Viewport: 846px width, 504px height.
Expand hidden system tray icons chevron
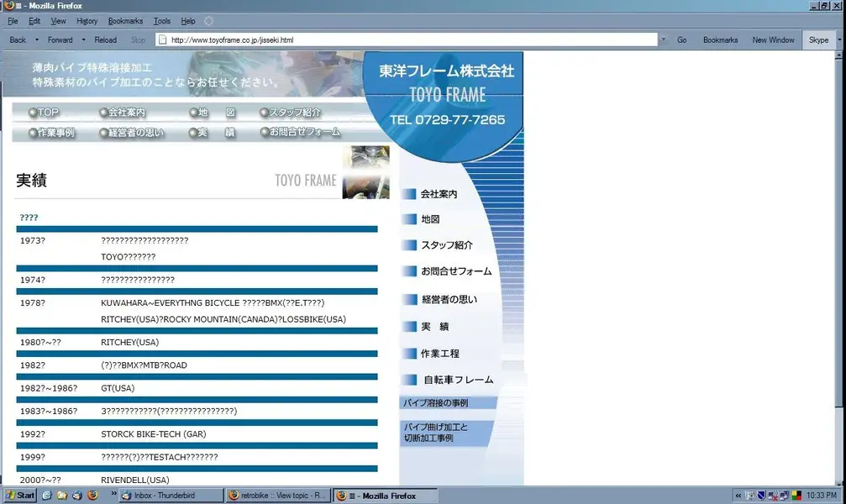[738, 496]
